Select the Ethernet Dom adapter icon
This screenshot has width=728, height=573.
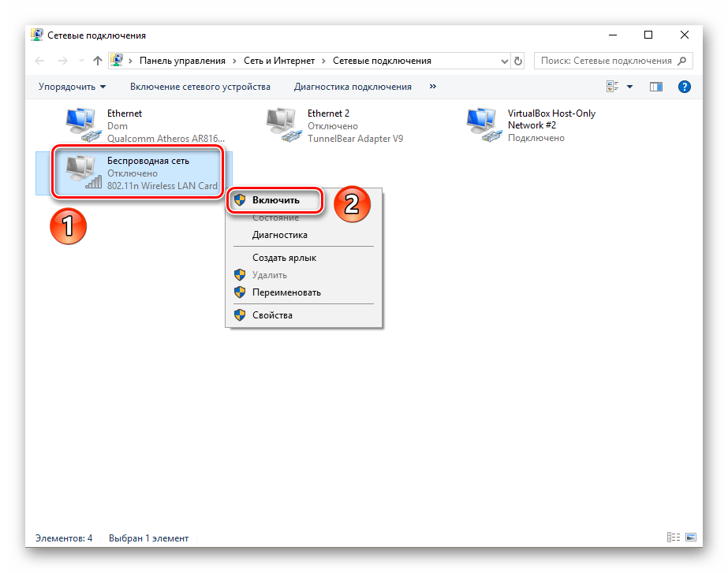pos(84,125)
